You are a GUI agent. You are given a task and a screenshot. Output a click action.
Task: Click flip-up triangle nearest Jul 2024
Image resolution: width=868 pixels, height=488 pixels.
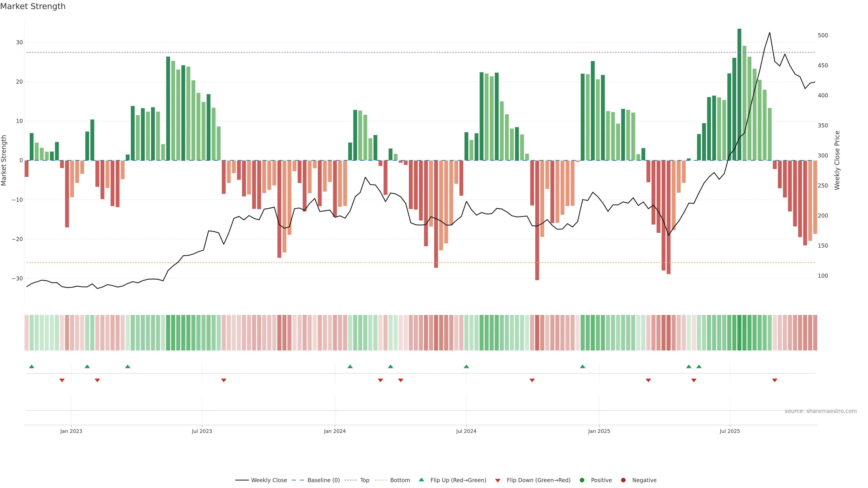pyautogui.click(x=466, y=366)
